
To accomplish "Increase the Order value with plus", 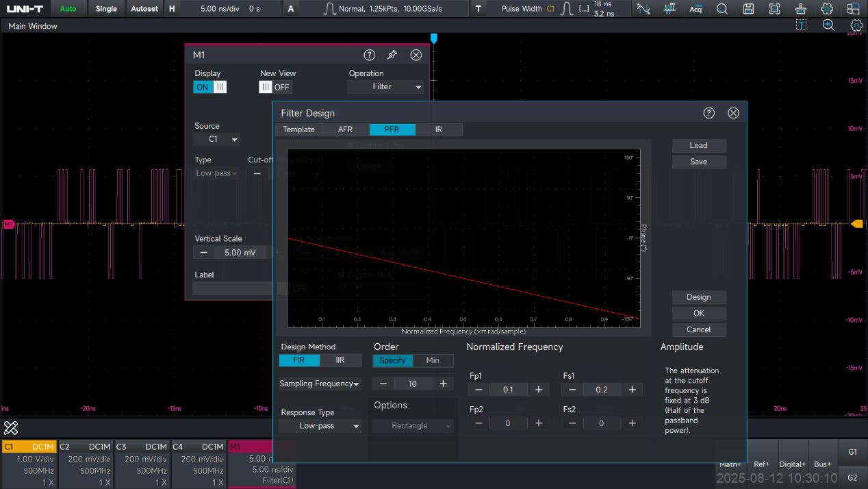I will click(x=443, y=384).
